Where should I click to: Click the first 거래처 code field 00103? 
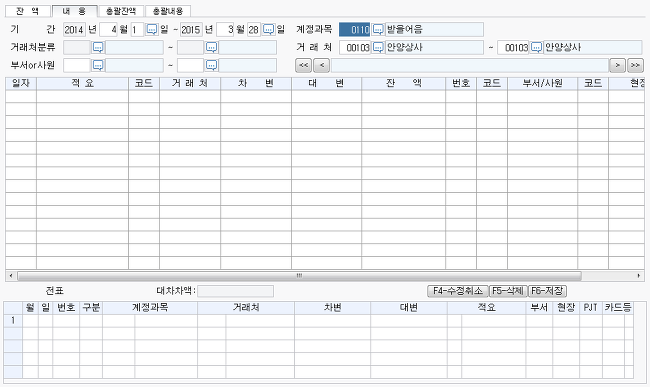pos(354,48)
